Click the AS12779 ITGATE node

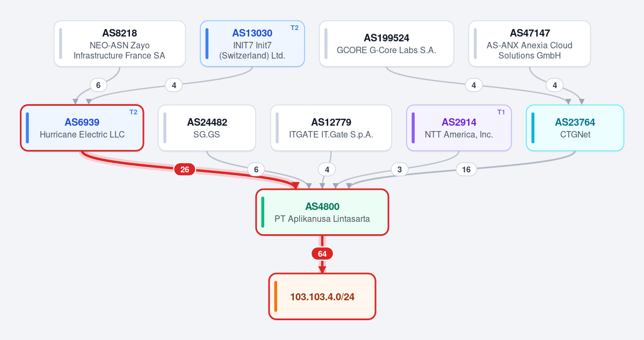[331, 128]
